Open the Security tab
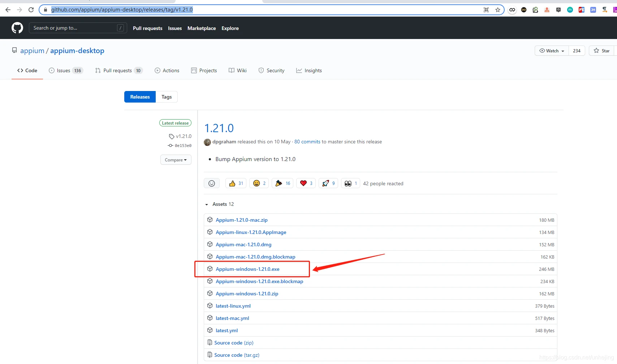 [271, 70]
